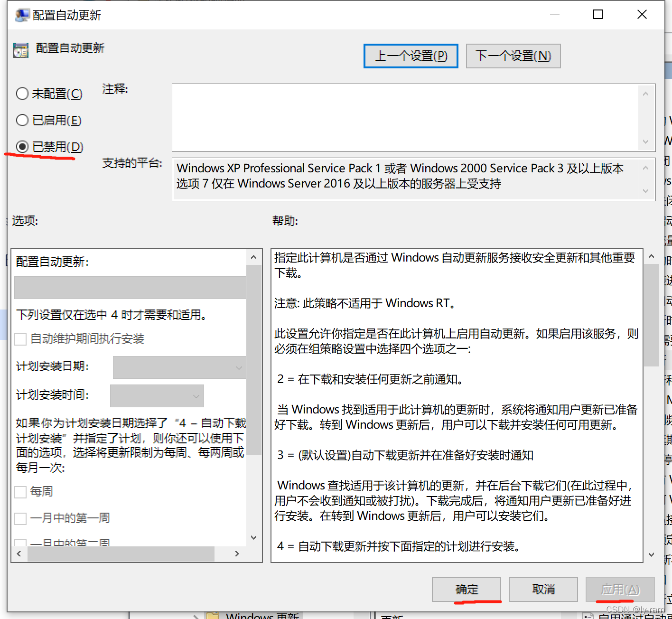
Task: Click the 取消 button
Action: pos(543,590)
